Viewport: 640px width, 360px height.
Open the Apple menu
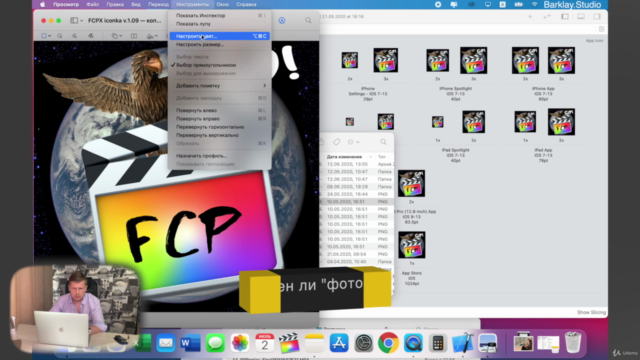tap(42, 4)
